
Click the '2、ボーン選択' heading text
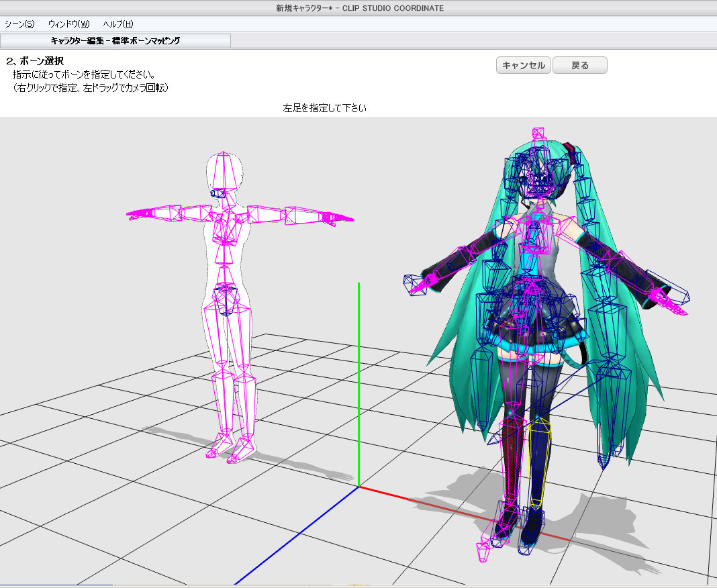35,61
